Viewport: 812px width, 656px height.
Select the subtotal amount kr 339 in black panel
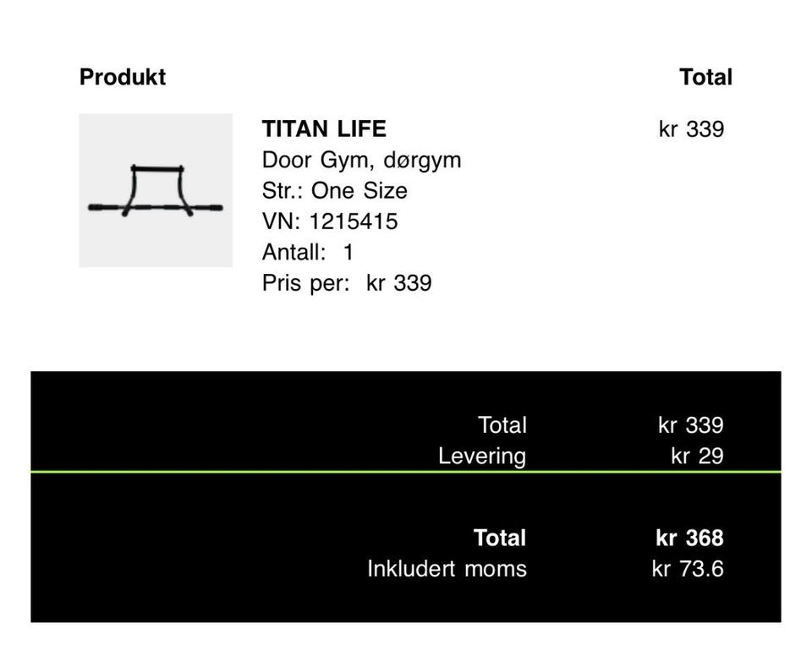tap(691, 424)
